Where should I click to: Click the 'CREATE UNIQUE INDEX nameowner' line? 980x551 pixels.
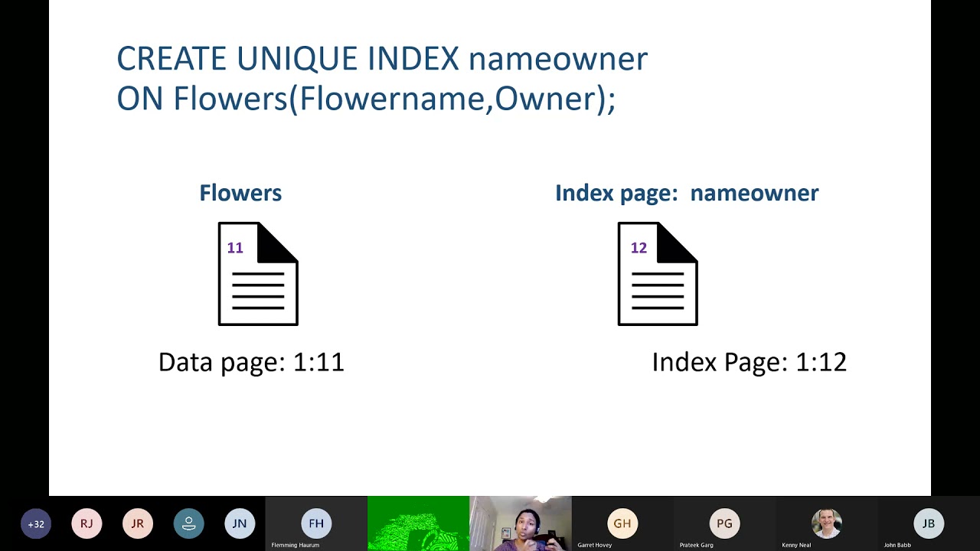coord(382,59)
